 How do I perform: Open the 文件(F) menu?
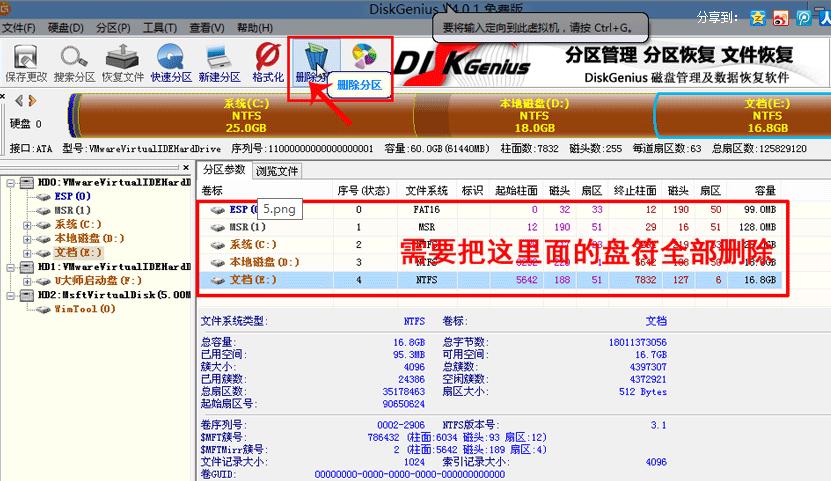click(x=19, y=28)
